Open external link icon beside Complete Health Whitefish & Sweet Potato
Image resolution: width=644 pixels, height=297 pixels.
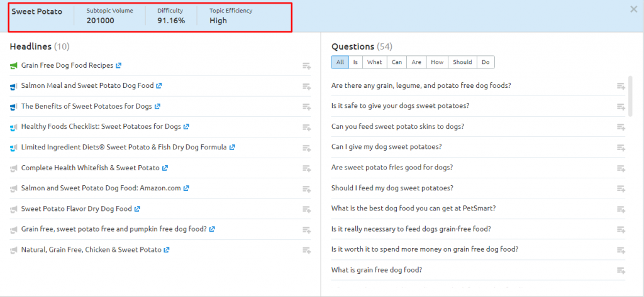[165, 168]
